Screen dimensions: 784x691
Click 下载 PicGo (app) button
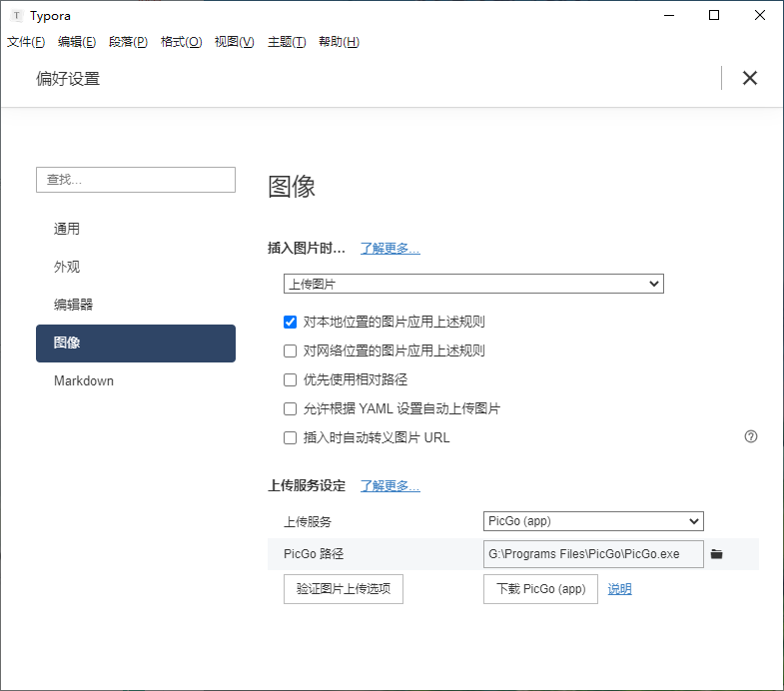[x=540, y=589]
